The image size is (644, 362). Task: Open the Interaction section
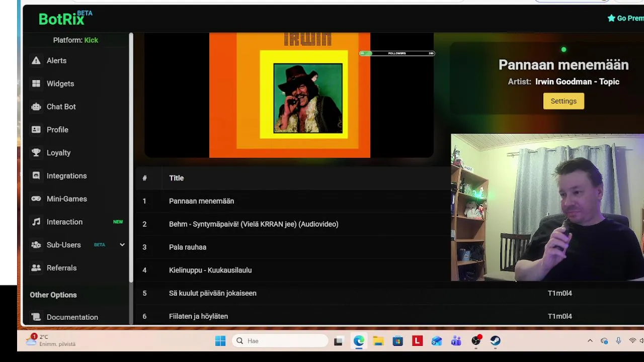tap(64, 222)
